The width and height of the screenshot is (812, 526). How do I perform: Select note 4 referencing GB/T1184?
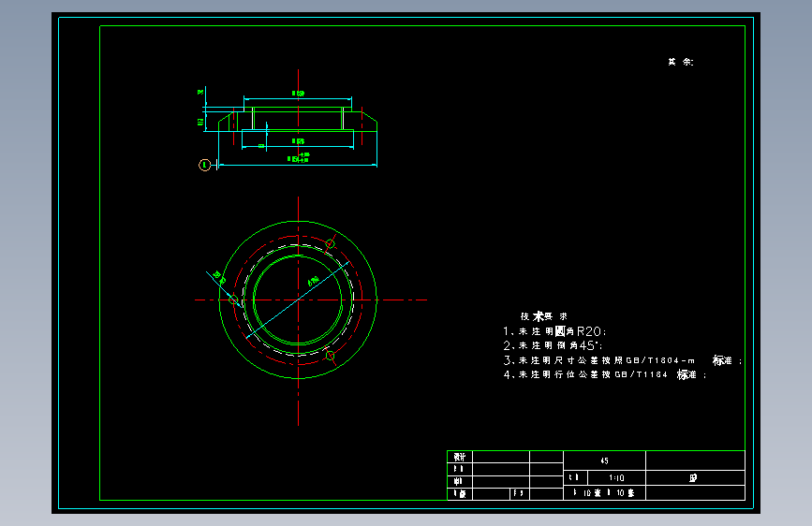tap(605, 374)
